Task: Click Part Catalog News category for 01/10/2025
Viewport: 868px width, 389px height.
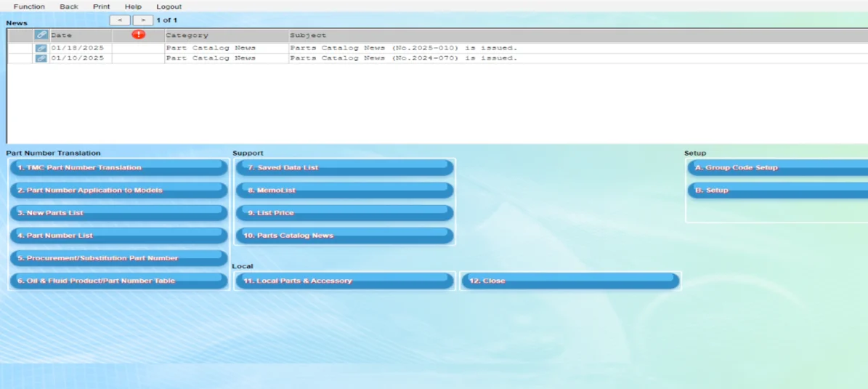Action: (211, 58)
